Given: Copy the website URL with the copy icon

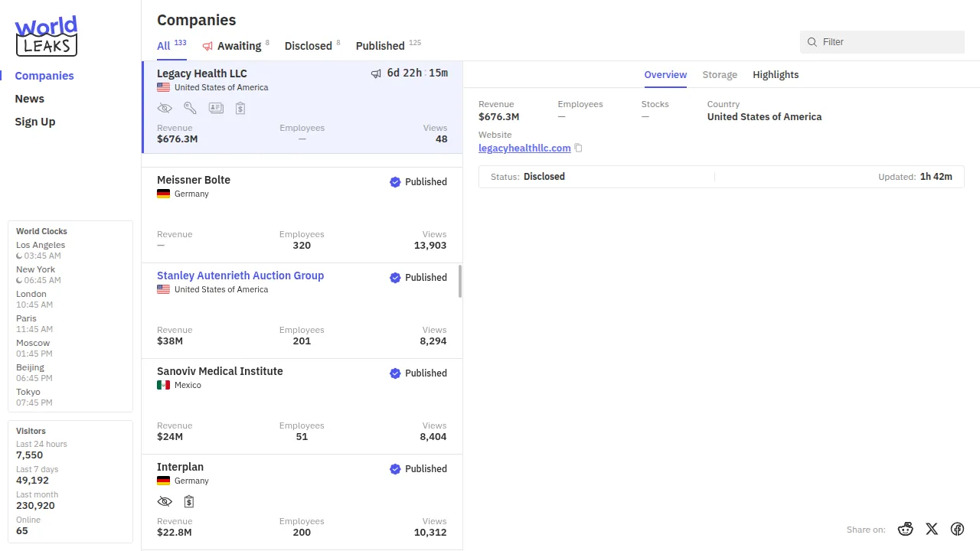Looking at the screenshot, I should point(579,148).
